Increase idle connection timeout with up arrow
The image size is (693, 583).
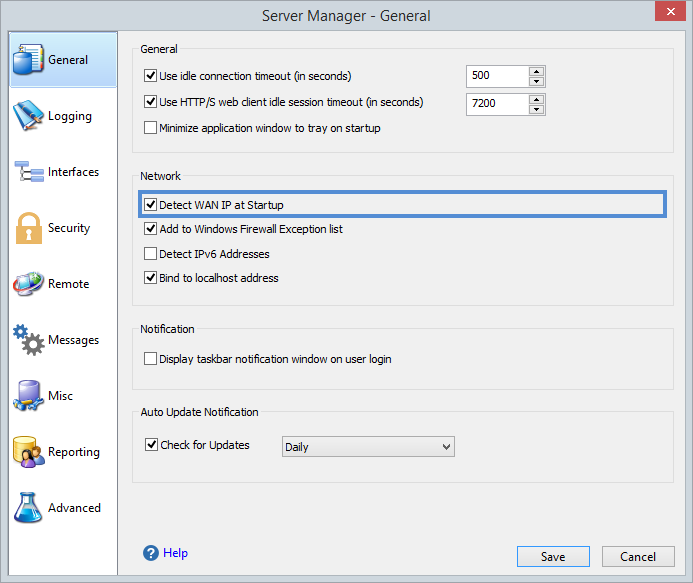point(536,72)
